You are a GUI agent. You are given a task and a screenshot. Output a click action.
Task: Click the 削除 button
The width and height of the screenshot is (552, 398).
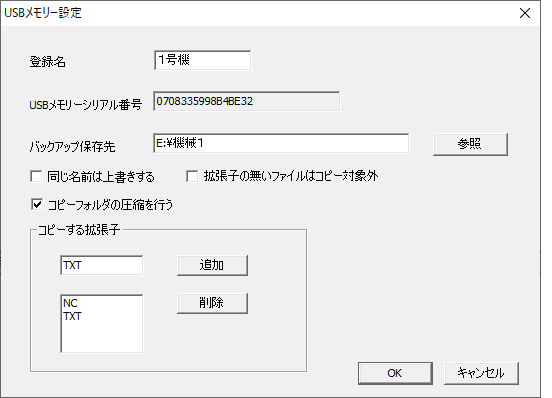pyautogui.click(x=212, y=303)
